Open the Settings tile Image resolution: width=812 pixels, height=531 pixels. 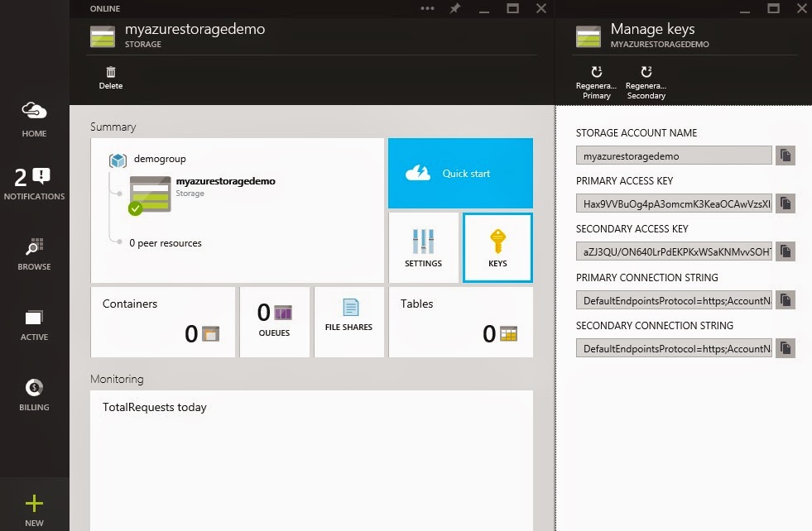(x=423, y=248)
